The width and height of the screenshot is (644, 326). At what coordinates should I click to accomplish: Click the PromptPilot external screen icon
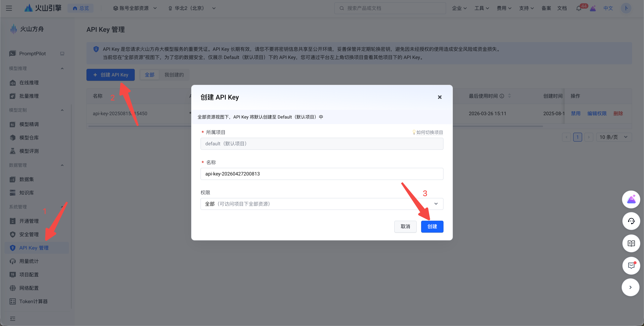point(62,53)
